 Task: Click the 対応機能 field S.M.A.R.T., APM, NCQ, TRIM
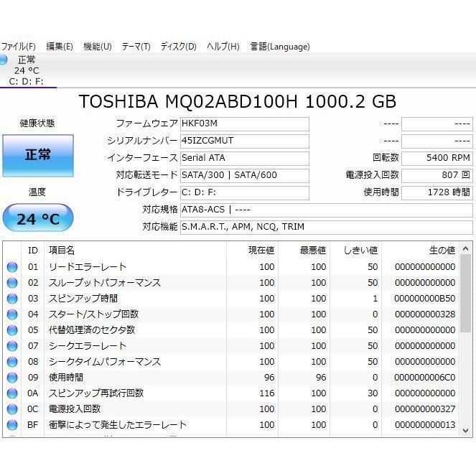[x=327, y=228]
